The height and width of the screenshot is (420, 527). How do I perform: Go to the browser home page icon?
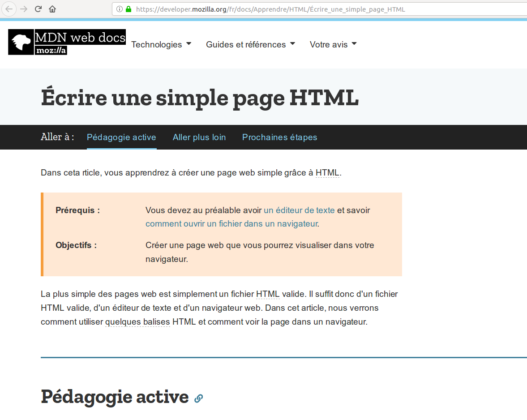pos(52,9)
